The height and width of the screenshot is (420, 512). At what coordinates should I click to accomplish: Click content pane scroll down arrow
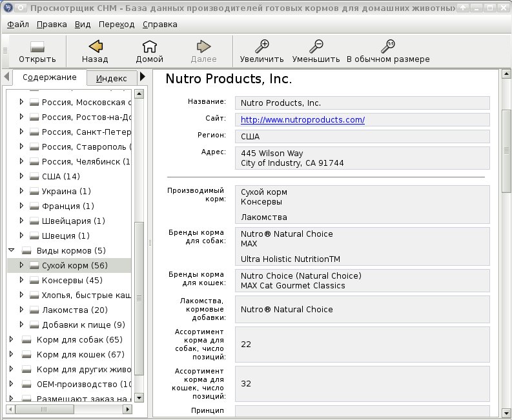506,412
